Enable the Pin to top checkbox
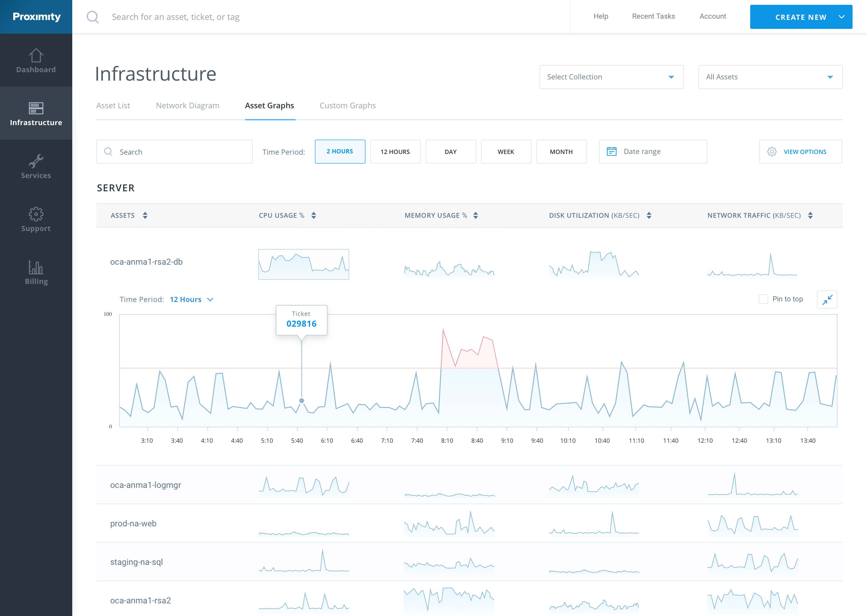The height and width of the screenshot is (616, 867). point(763,299)
